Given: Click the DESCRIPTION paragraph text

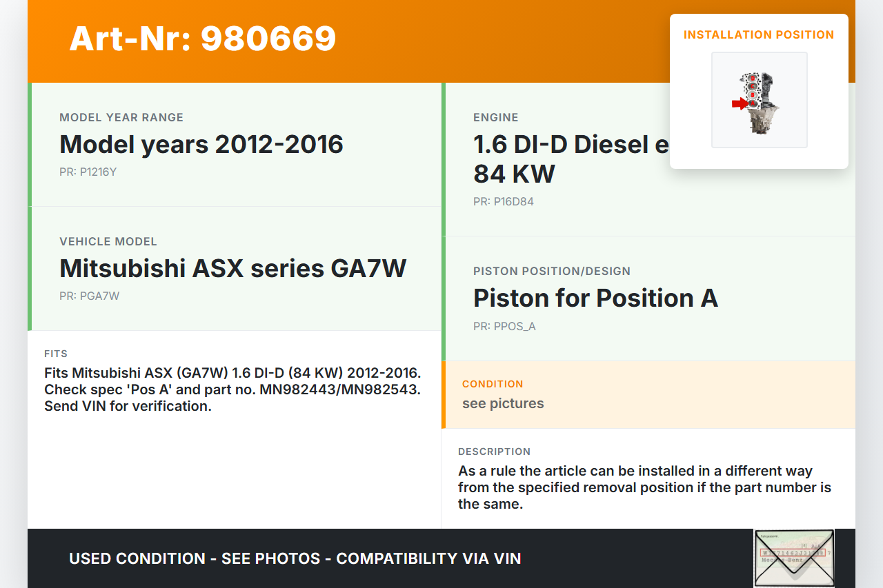Looking at the screenshot, I should coord(644,487).
